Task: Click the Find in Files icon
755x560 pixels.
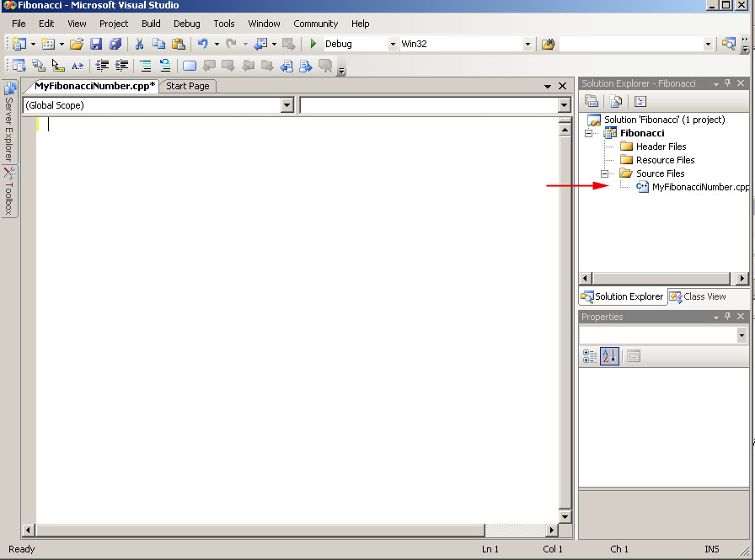Action: [548, 45]
